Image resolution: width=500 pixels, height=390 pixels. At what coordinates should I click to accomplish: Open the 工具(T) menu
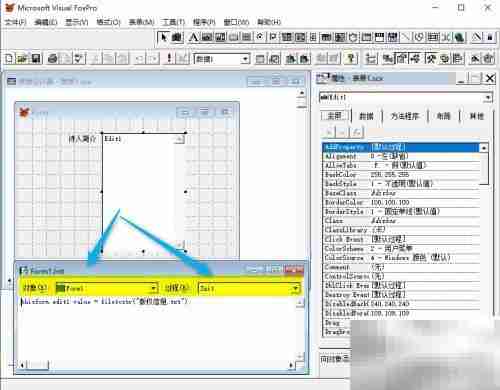(173, 22)
